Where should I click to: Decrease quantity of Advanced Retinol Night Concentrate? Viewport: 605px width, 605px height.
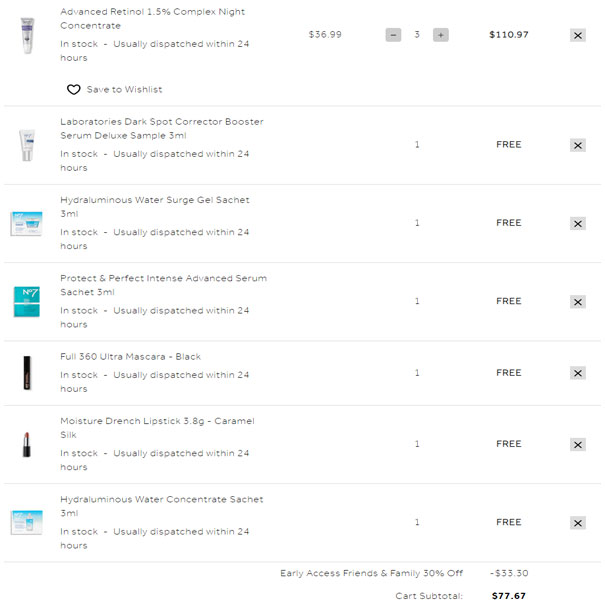pos(393,35)
